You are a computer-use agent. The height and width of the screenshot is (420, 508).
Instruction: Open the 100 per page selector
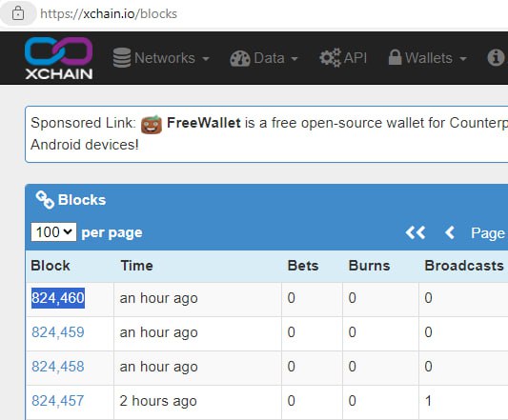point(53,231)
